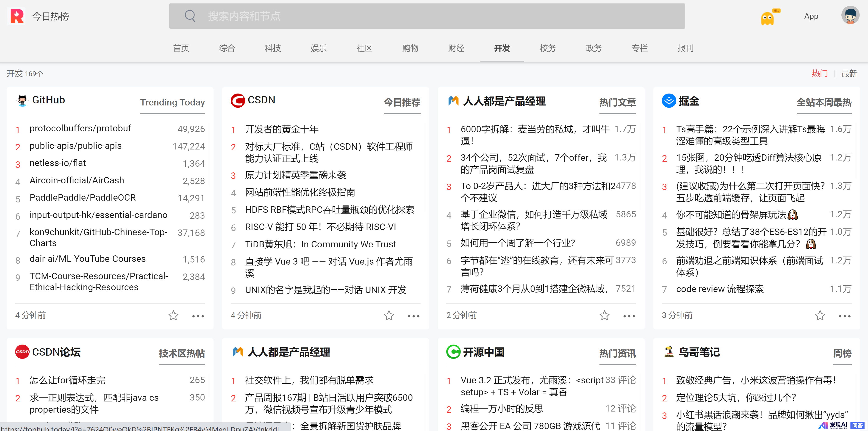868x431 pixels.
Task: Open 编程一万小时的反思 article
Action: 502,409
